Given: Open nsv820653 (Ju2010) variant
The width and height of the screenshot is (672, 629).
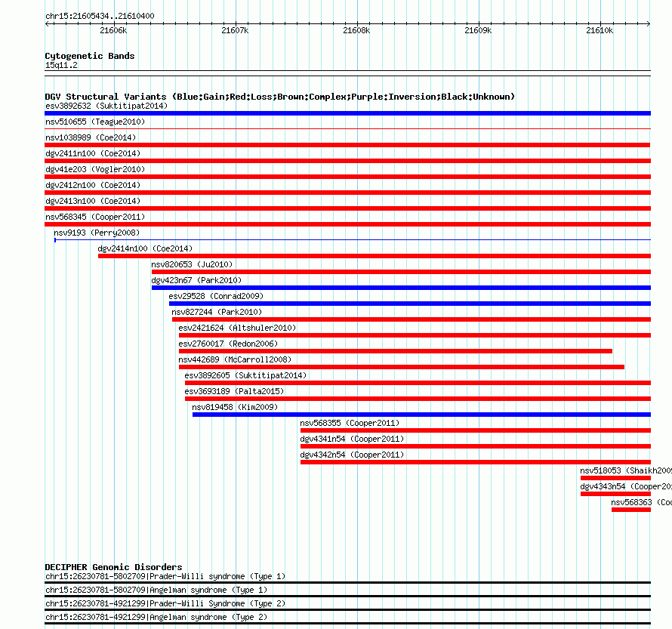Looking at the screenshot, I should (x=192, y=264).
